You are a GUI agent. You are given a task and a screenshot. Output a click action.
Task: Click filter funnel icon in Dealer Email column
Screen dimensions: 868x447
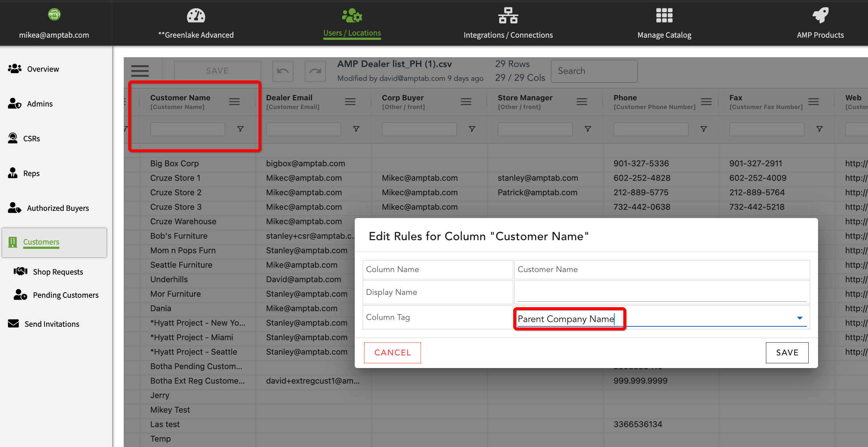pyautogui.click(x=356, y=129)
